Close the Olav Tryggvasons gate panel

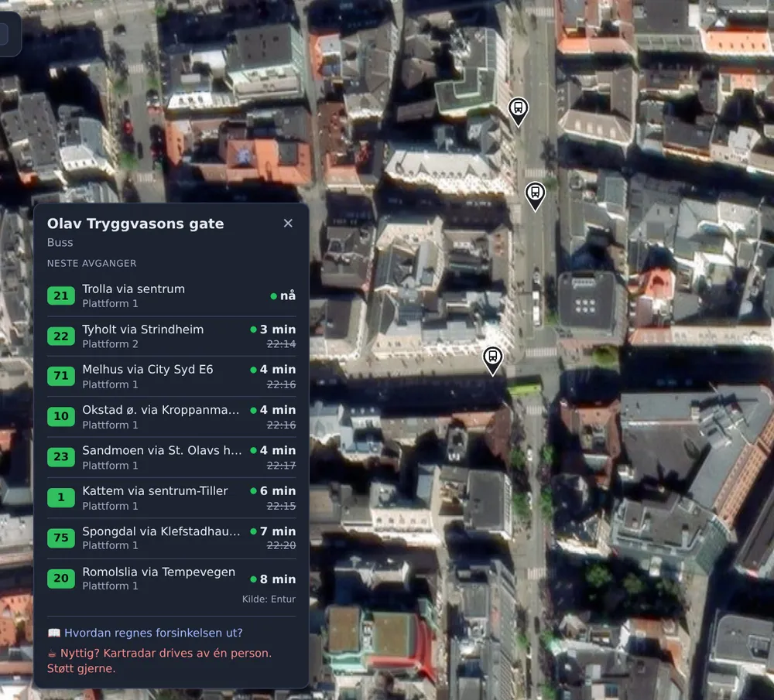point(288,224)
